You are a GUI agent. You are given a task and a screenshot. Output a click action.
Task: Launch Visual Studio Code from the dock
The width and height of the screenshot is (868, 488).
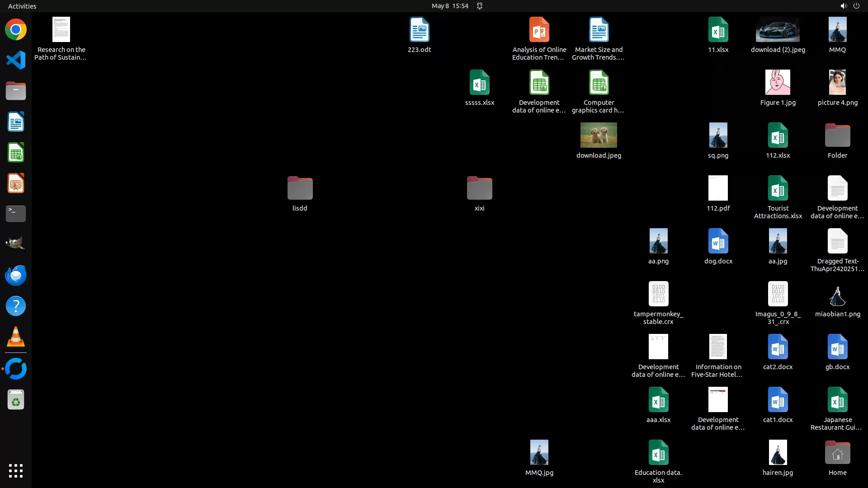coord(16,60)
